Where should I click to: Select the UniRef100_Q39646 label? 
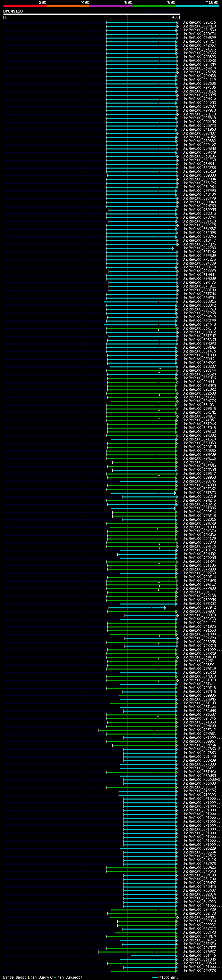(199, 408)
